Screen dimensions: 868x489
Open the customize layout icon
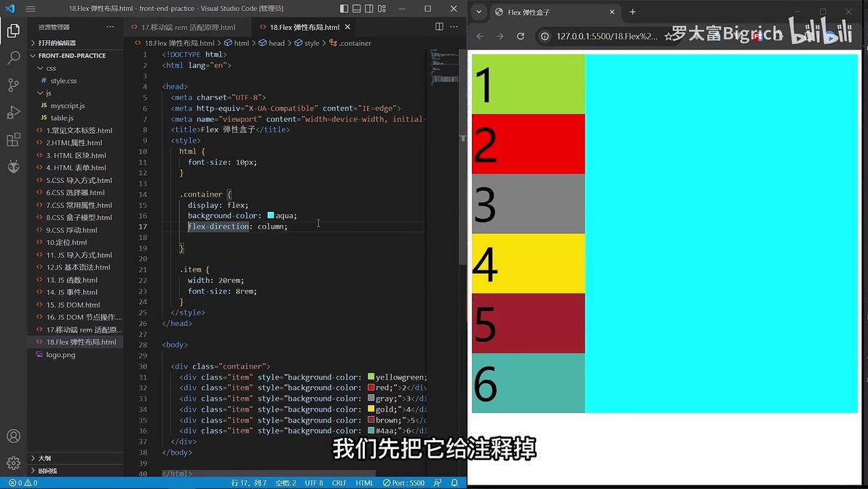tap(382, 8)
